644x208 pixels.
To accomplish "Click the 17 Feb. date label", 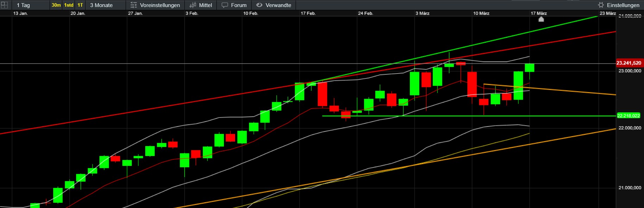I will point(308,13).
